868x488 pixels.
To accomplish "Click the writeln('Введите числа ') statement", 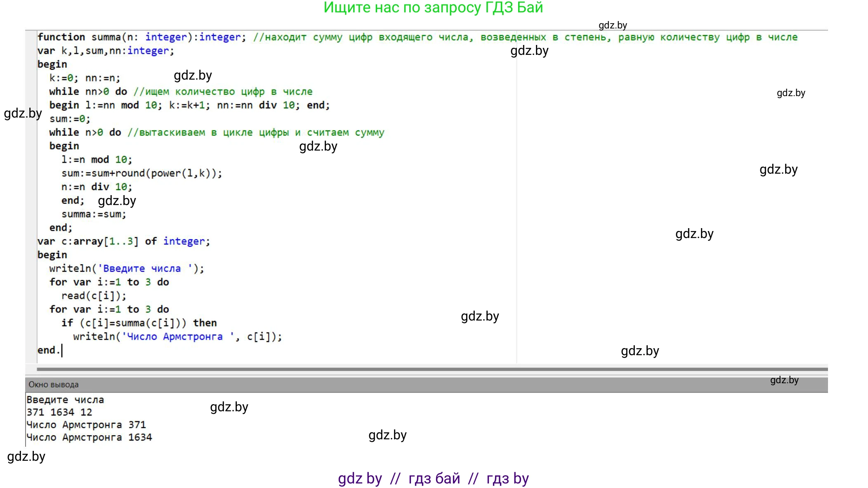I will pyautogui.click(x=126, y=269).
